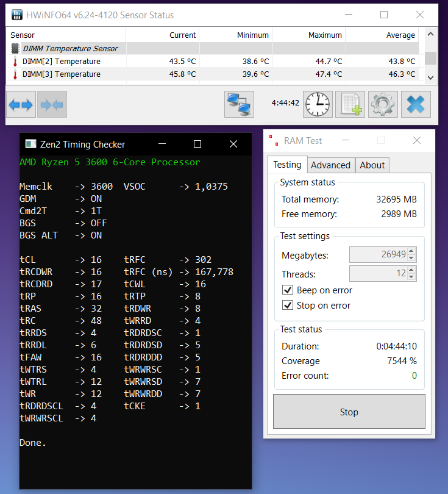Open HWiNFO sensor settings gear icon
The height and width of the screenshot is (494, 448).
(x=383, y=104)
